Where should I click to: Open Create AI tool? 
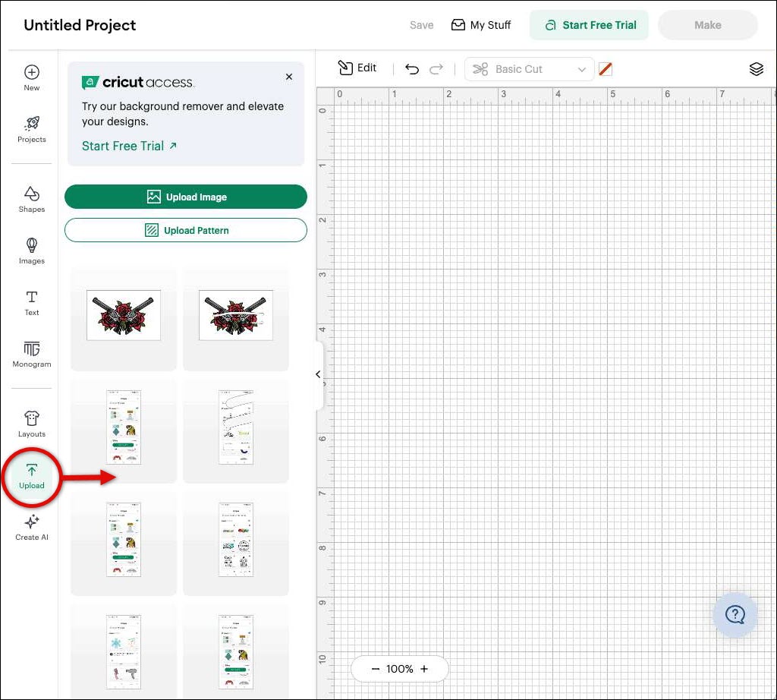point(31,527)
